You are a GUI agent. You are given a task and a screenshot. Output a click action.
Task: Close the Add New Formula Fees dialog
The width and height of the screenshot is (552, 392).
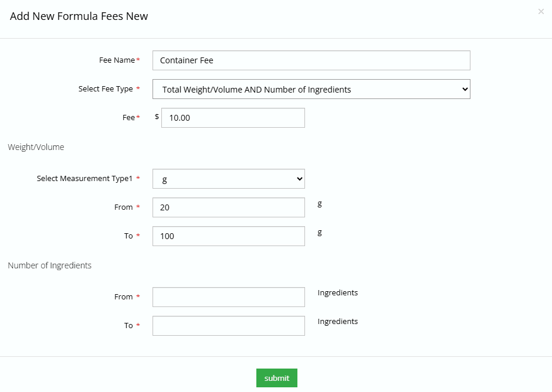pos(541,12)
